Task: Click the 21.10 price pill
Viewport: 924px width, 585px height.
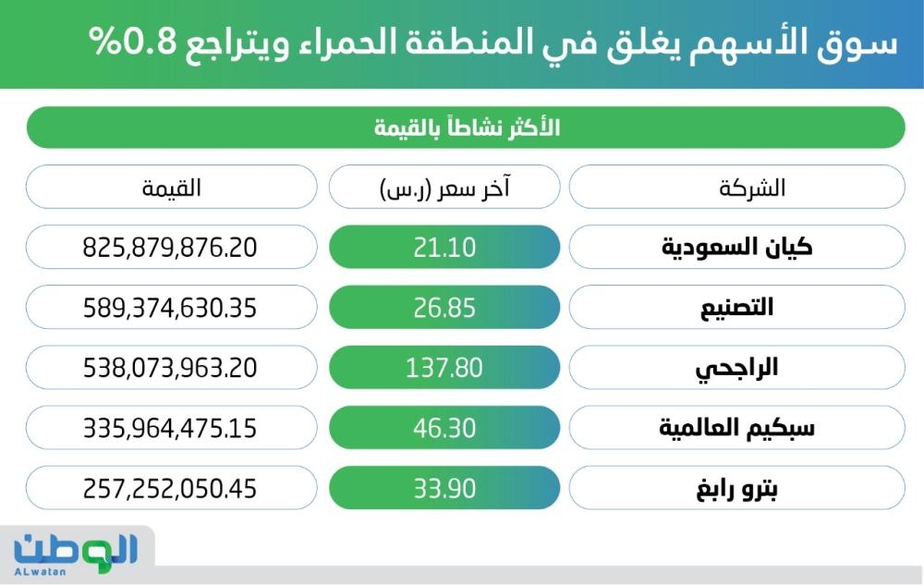Action: pos(444,247)
